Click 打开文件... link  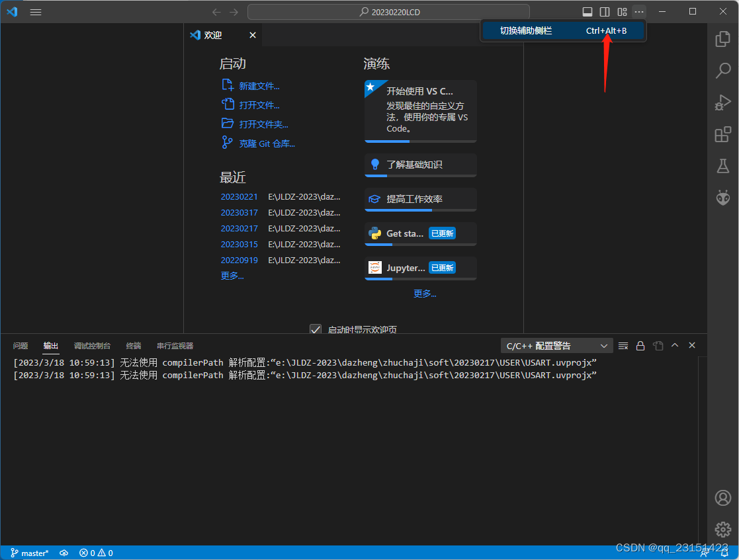coord(259,105)
